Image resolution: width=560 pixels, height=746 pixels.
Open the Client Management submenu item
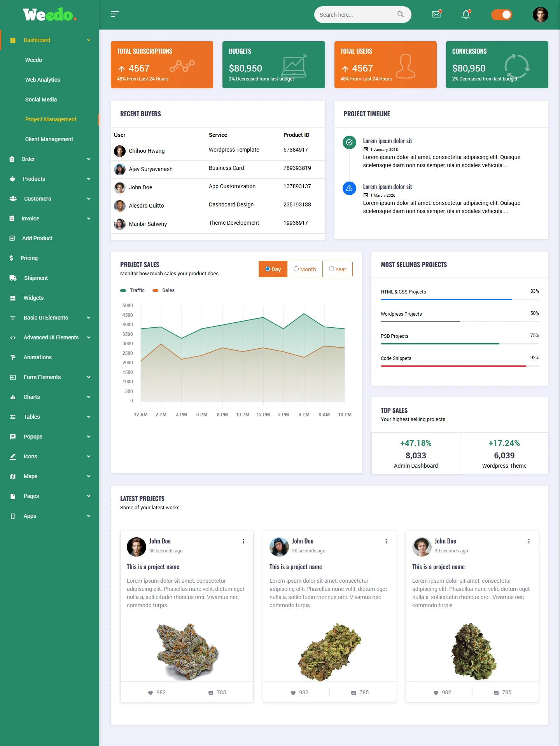coord(49,139)
